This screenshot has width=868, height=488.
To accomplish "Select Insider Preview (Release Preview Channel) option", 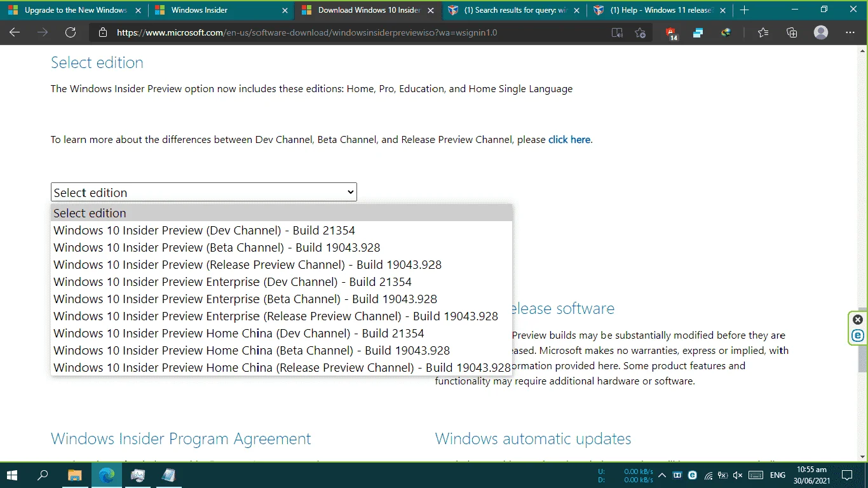I will [281, 264].
